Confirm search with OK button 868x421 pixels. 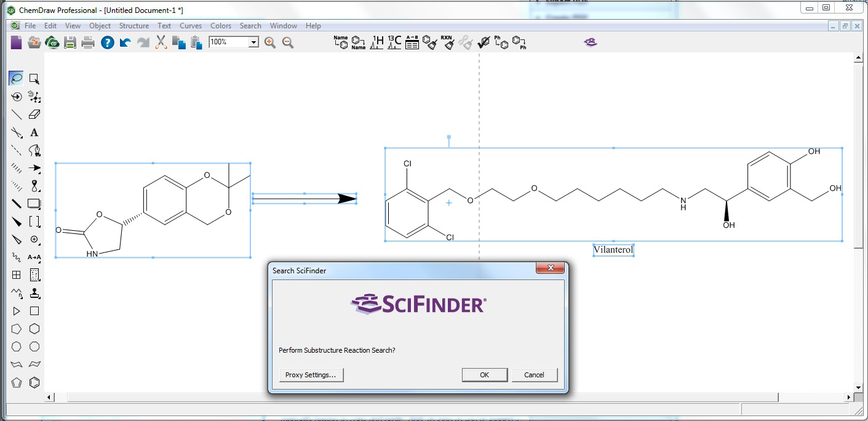pos(484,375)
